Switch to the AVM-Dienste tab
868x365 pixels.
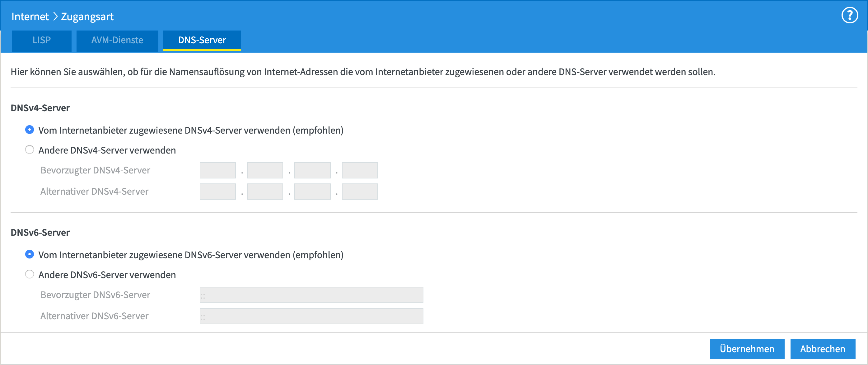pyautogui.click(x=117, y=40)
